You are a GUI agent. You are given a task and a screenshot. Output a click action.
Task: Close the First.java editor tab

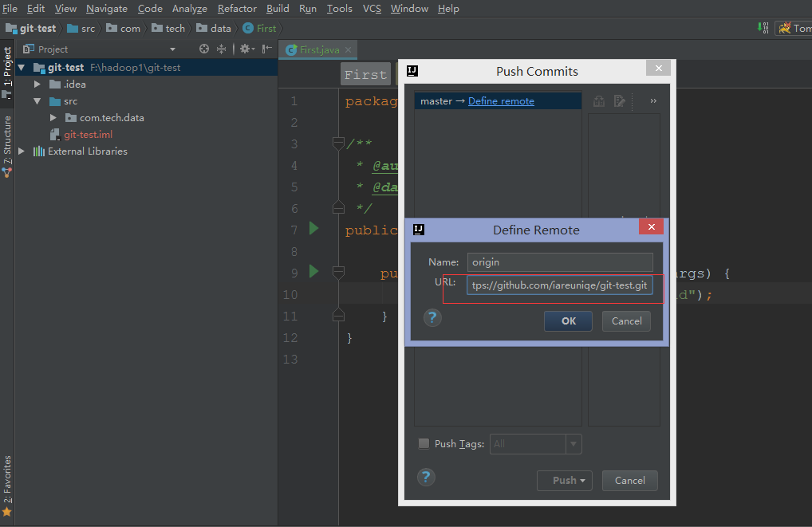coord(348,49)
